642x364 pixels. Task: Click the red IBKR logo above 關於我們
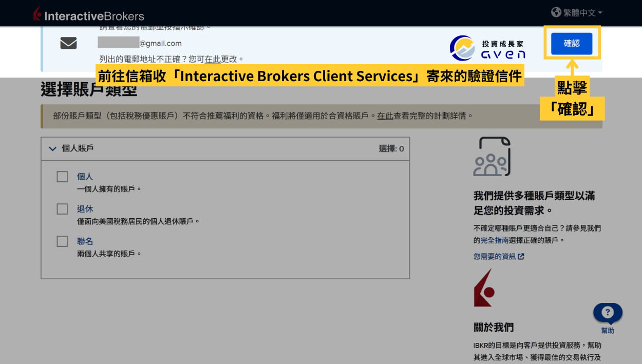point(484,288)
